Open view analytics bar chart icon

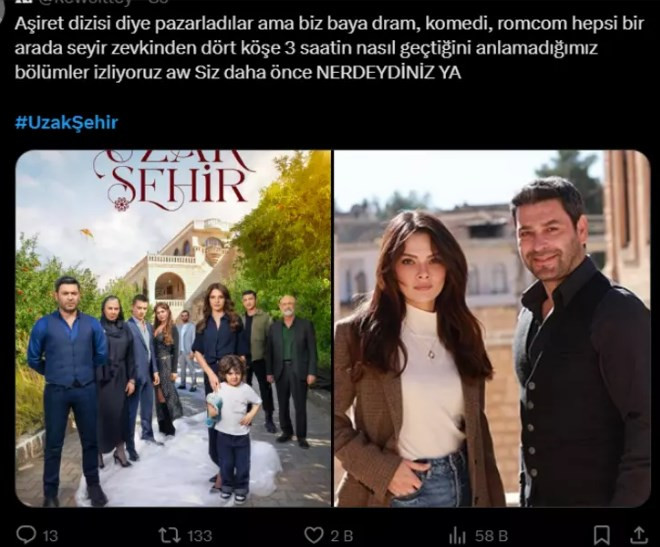tap(458, 536)
